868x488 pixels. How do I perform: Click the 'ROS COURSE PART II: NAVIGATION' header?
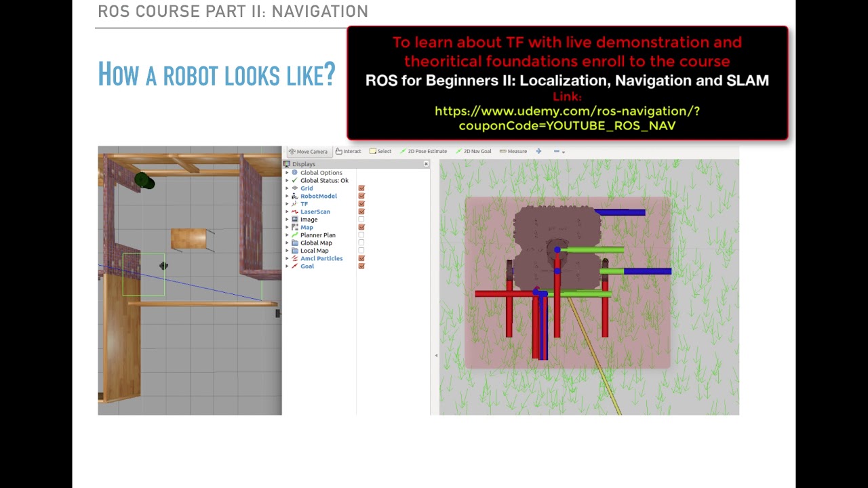233,12
